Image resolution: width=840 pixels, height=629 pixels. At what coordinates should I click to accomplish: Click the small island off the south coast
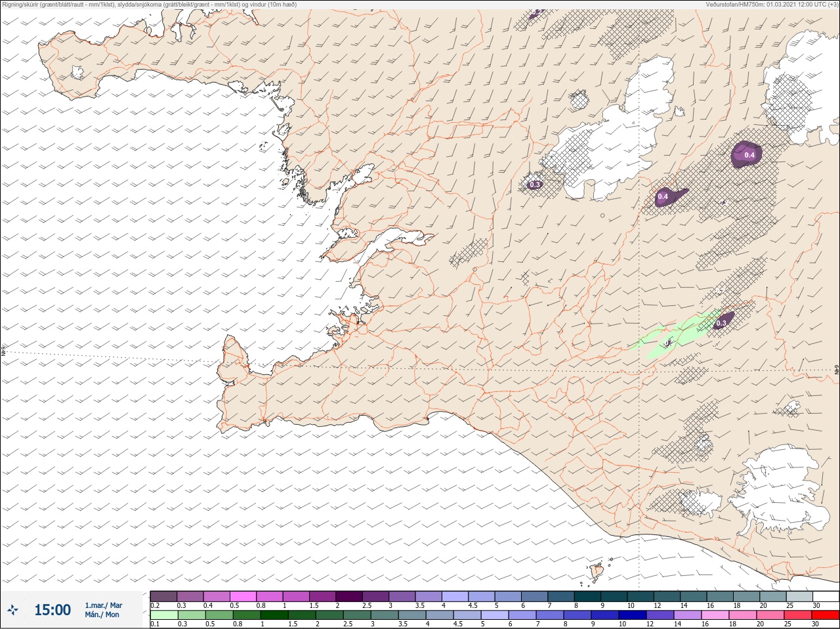pyautogui.click(x=597, y=571)
